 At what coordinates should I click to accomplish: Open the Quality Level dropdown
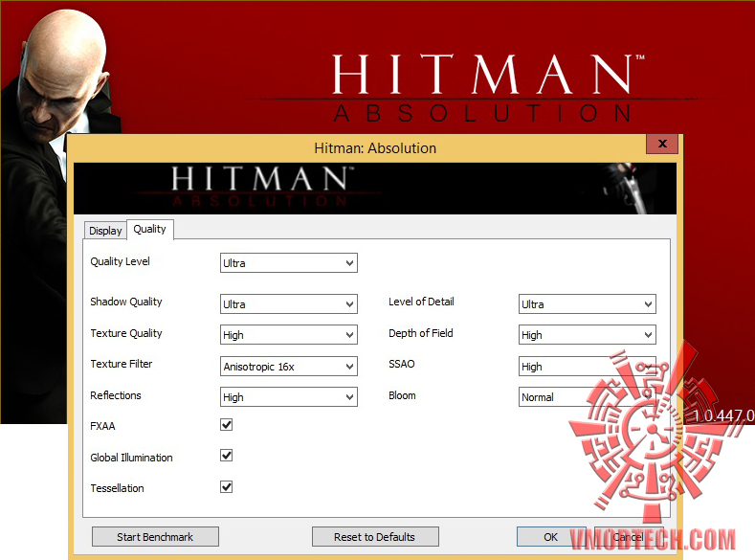(289, 263)
